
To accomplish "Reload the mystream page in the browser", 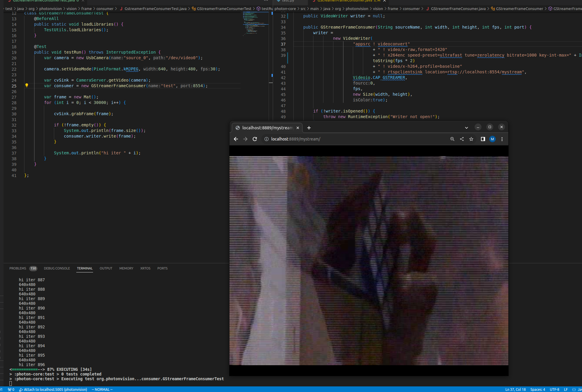I will point(254,139).
